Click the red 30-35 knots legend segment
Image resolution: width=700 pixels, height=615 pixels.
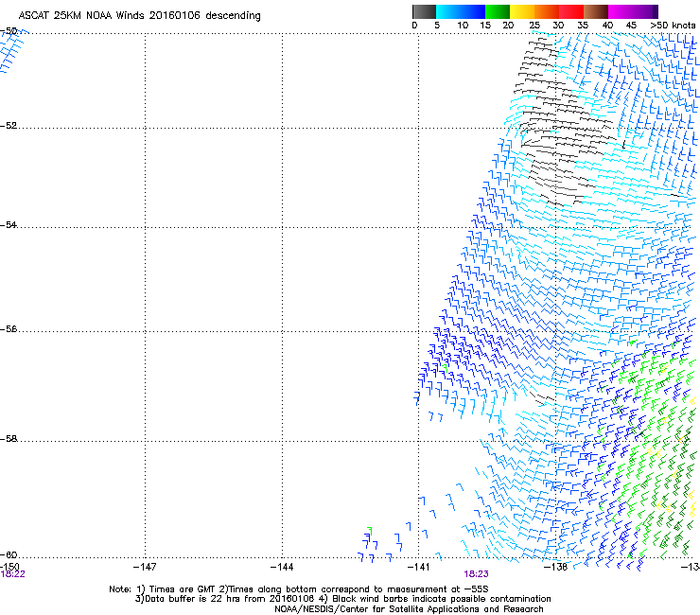click(x=571, y=11)
